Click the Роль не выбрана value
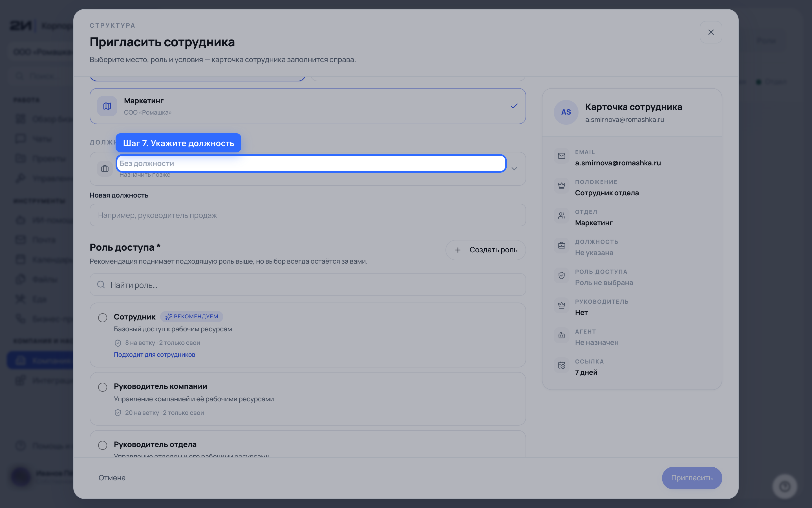Viewport: 812px width, 508px height. tap(604, 283)
